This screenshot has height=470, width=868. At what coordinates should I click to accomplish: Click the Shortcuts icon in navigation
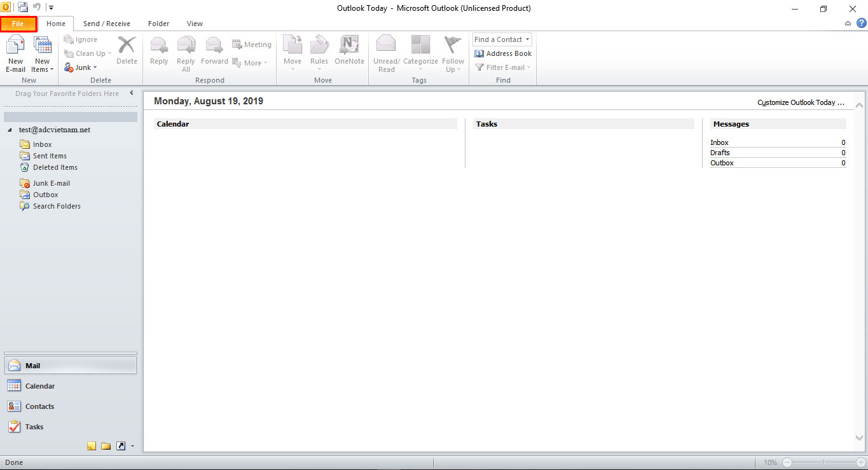(121, 446)
